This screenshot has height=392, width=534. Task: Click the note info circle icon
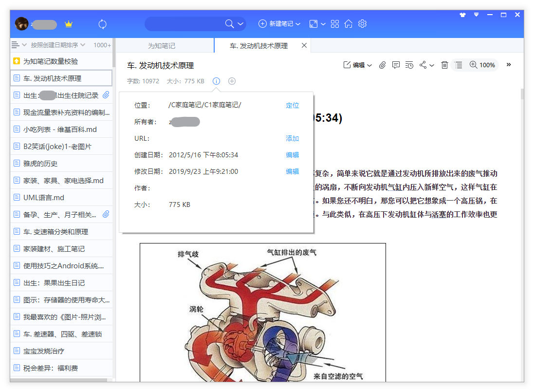(216, 81)
